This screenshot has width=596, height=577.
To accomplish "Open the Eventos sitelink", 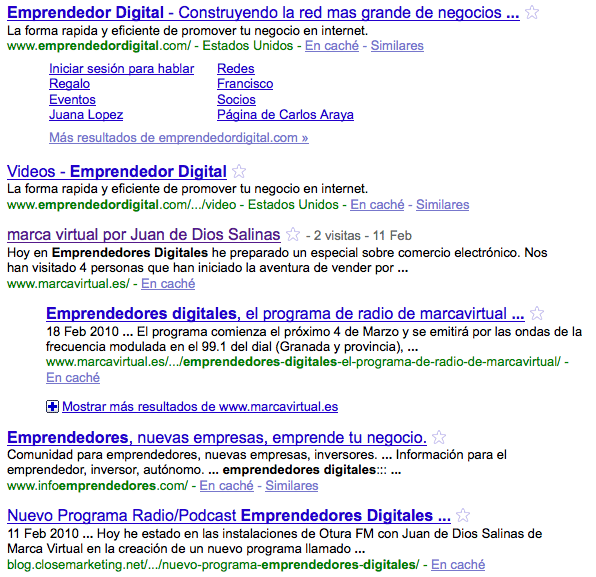I will [72, 100].
